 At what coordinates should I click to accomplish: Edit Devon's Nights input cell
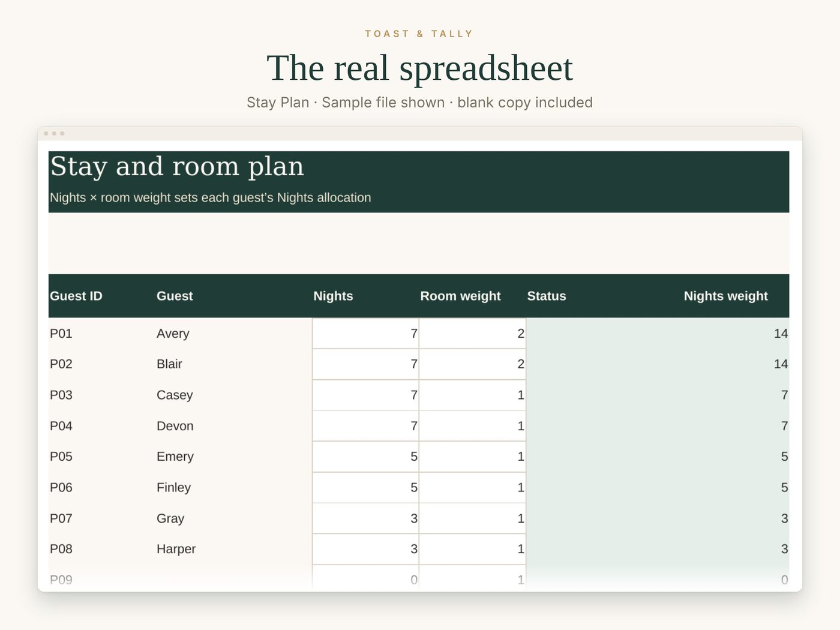point(365,426)
